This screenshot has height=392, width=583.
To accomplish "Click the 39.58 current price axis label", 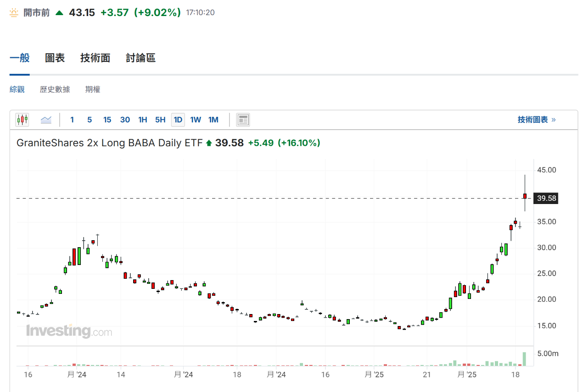I will point(546,199).
